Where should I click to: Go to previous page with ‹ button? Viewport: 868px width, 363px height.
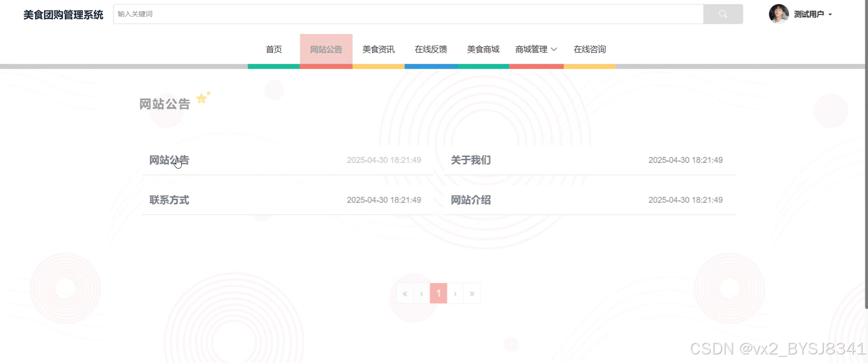422,294
